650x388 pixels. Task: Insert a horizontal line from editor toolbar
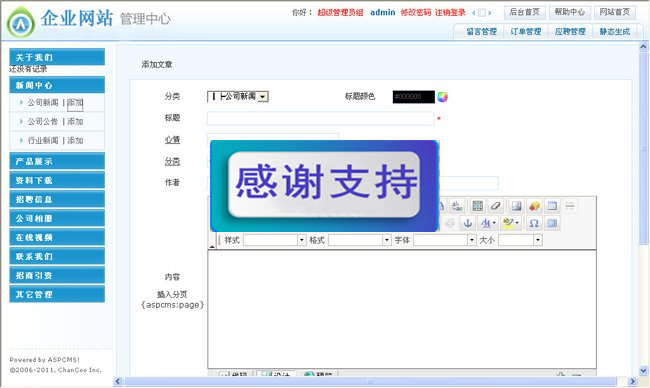pyautogui.click(x=570, y=206)
